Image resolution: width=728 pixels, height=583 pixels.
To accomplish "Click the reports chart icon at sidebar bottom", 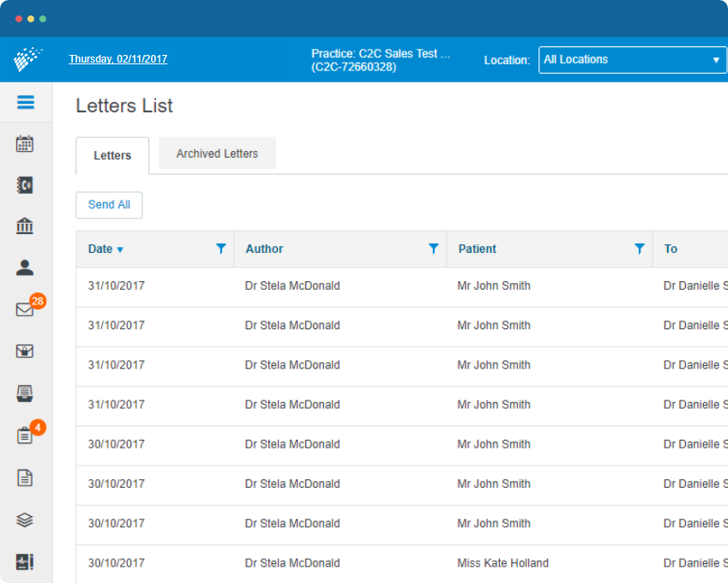I will [x=25, y=562].
